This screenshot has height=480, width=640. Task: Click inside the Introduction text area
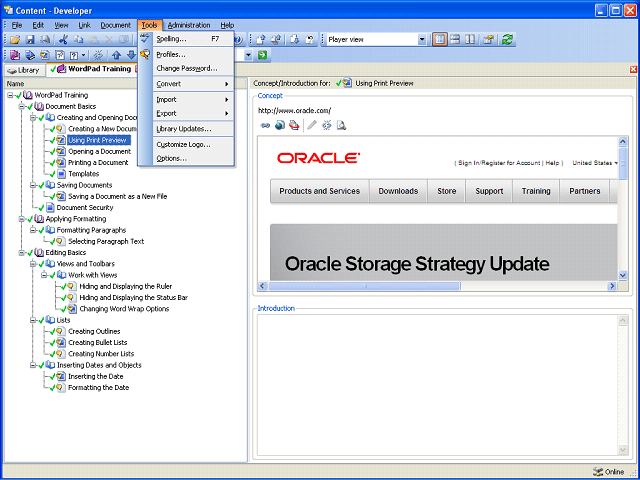point(439,385)
